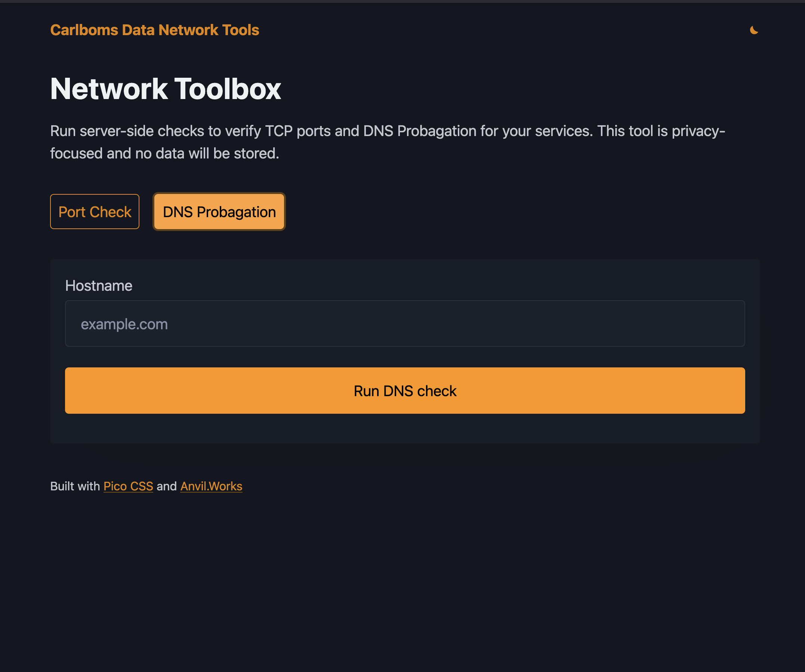Screen dimensions: 805x672
Task: Click the Hostname field label
Action: [99, 286]
